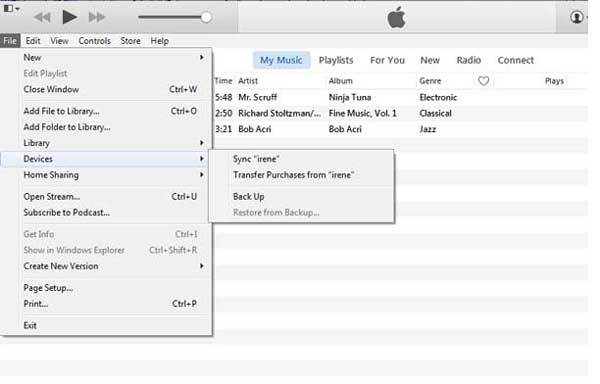The image size is (600, 384).
Task: Click Fine Music, Vol. 1 album cell
Action: 363,113
